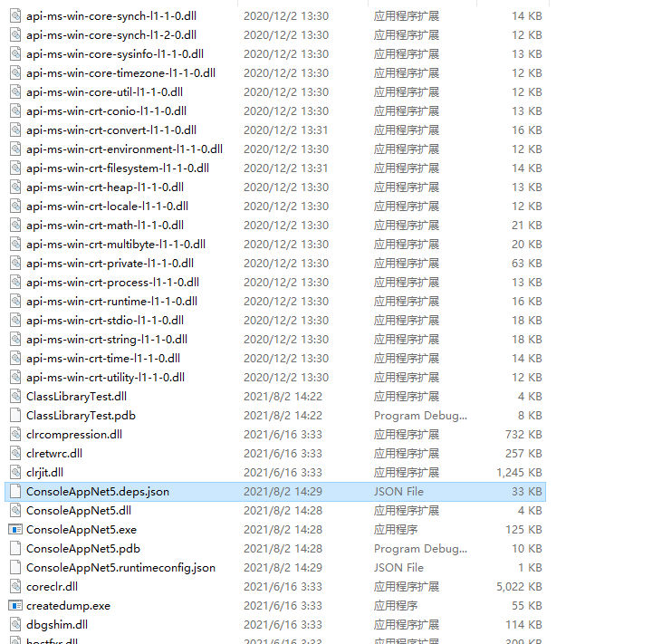Click the dbgshim.dll file icon
652x644 pixels.
[x=15, y=624]
